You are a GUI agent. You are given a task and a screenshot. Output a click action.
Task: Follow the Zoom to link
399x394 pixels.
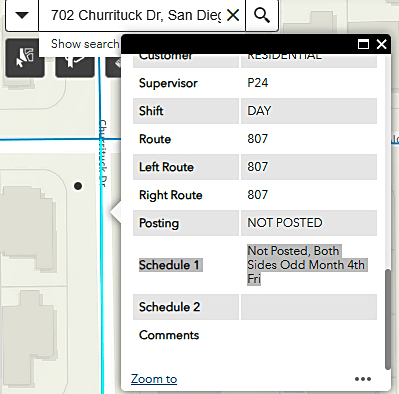(x=154, y=379)
